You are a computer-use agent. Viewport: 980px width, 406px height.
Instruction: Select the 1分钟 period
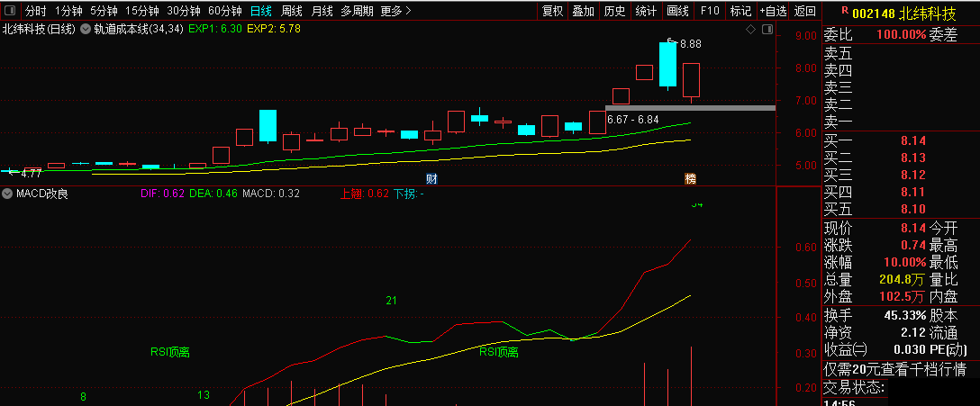click(x=68, y=11)
